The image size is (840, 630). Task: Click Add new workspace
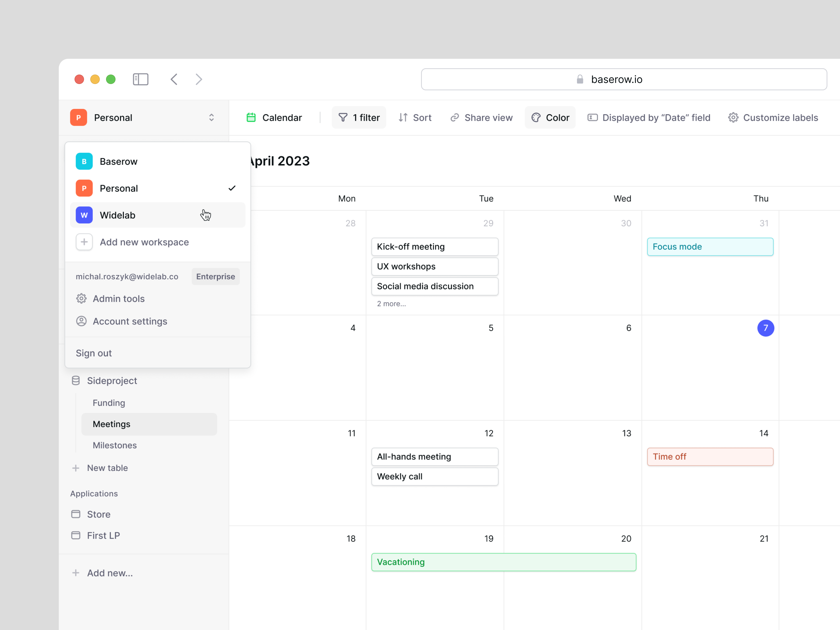[144, 242]
